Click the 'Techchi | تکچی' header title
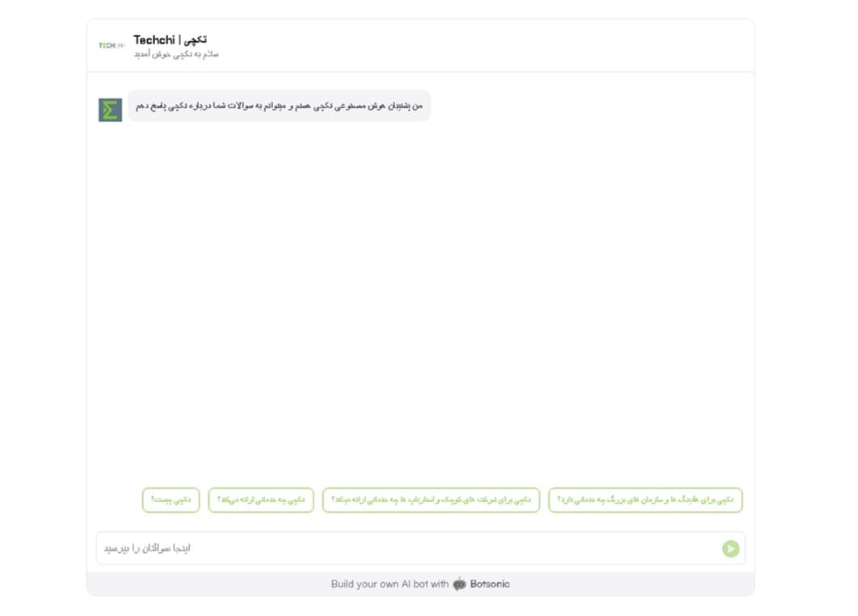Viewport: 858px width, 616px height. [170, 40]
